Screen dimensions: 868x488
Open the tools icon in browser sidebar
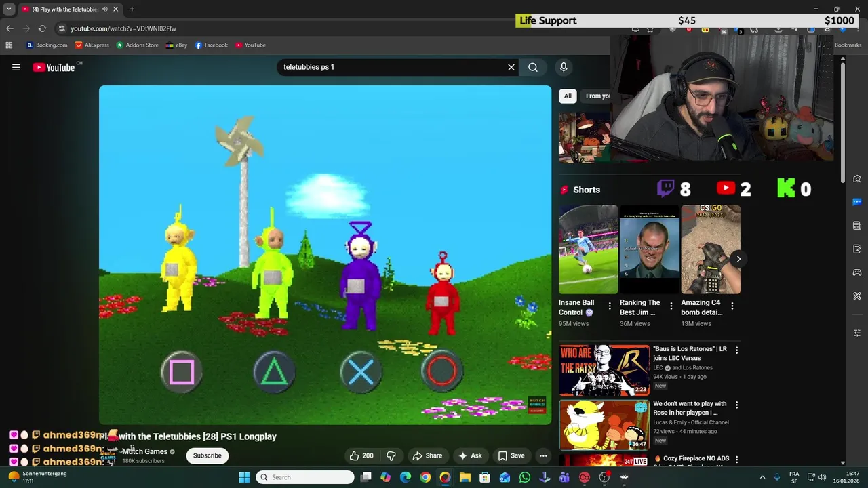(x=857, y=296)
